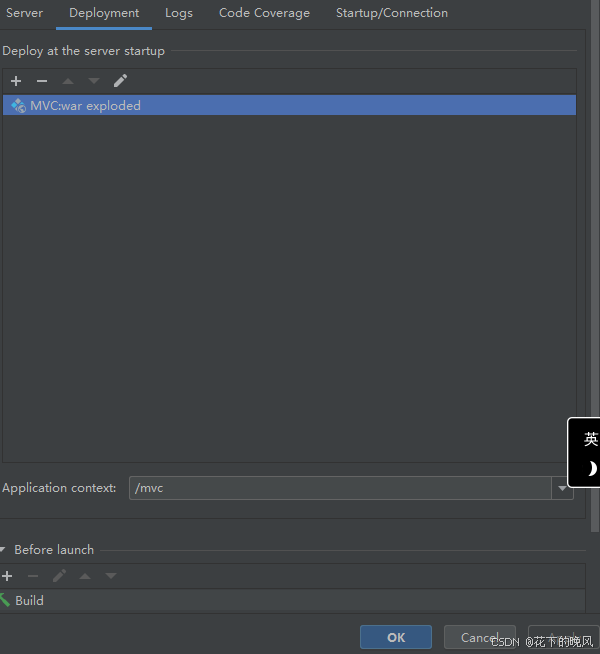Move Before launch task up
The width and height of the screenshot is (600, 654).
coord(85,576)
